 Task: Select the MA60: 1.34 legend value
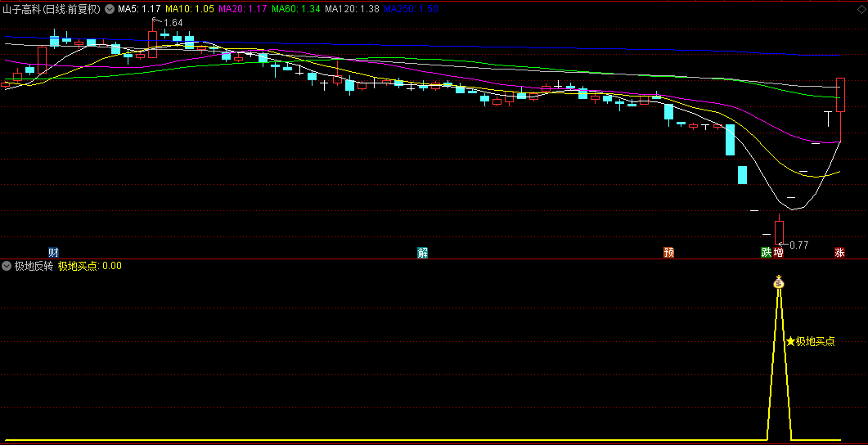[x=295, y=9]
